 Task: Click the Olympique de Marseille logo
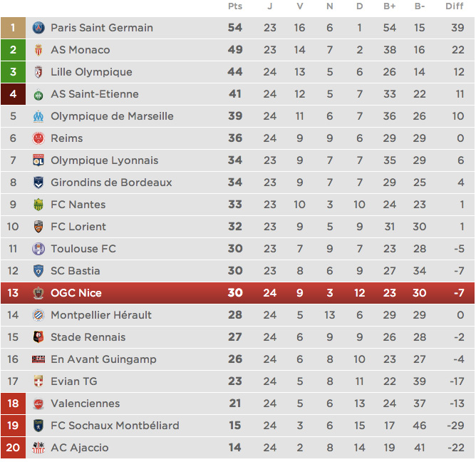38,116
